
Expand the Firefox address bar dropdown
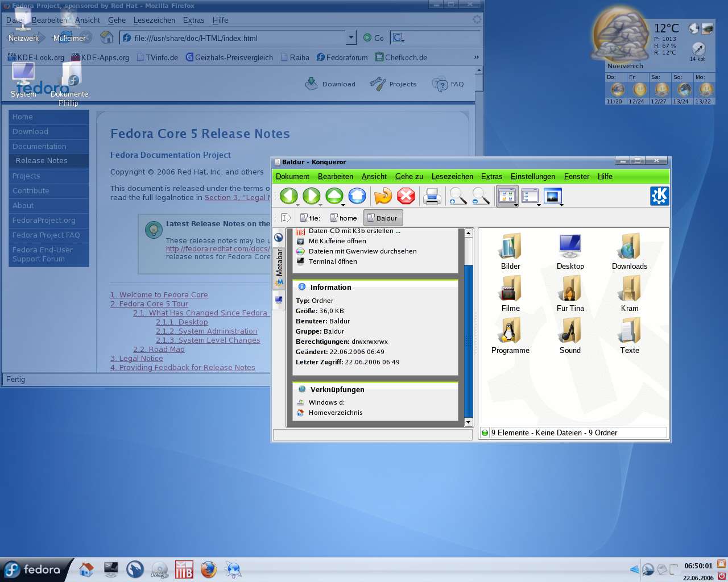point(351,38)
